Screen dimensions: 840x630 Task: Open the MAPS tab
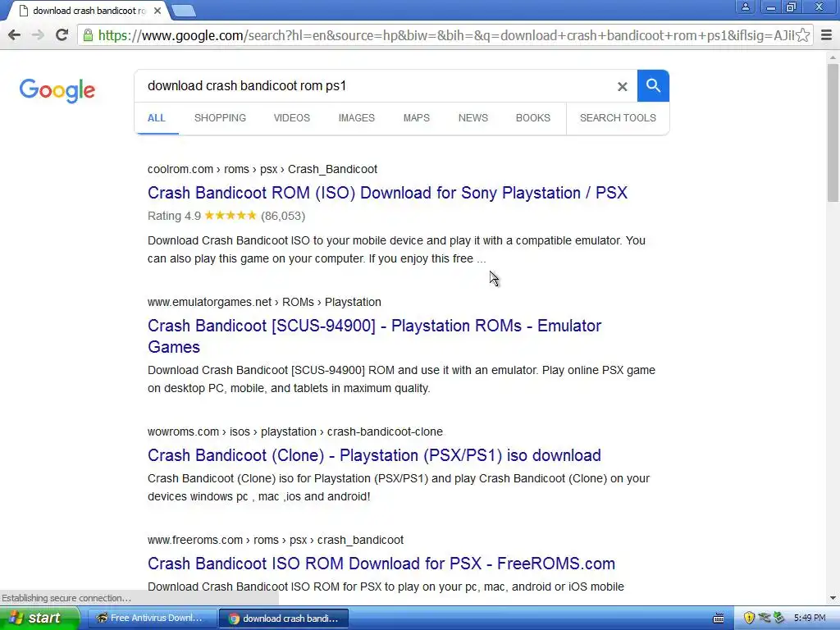[416, 118]
